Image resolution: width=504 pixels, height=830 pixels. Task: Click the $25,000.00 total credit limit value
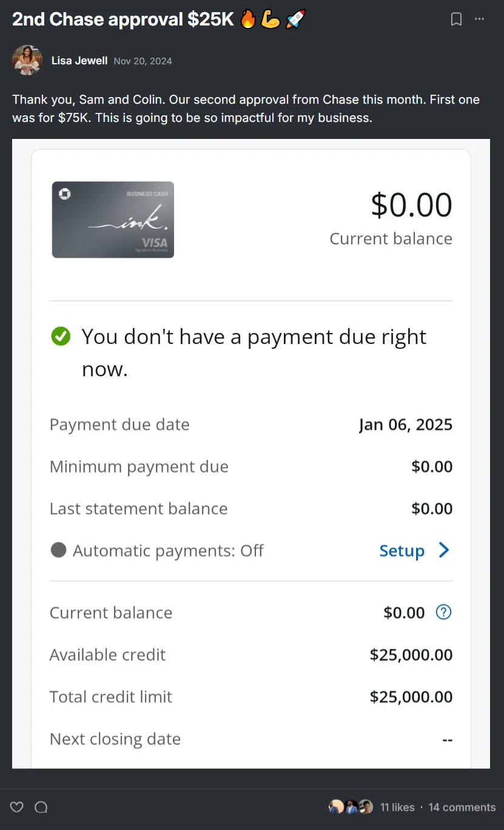[x=411, y=697]
